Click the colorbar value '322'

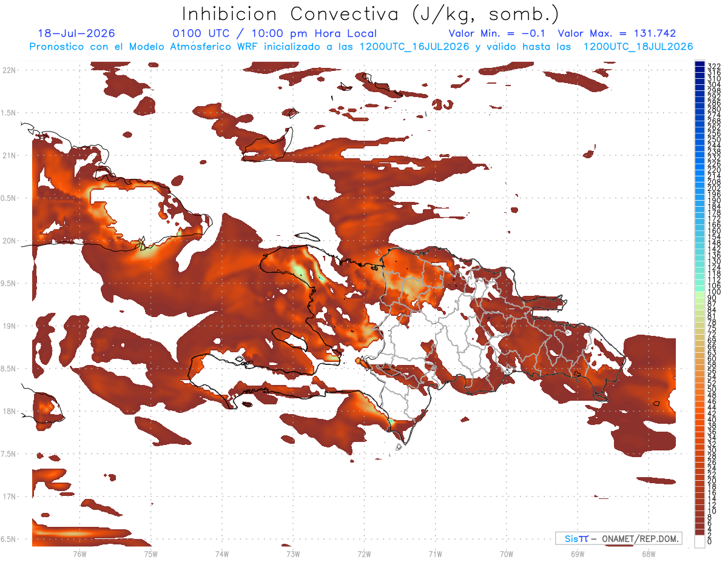714,66
